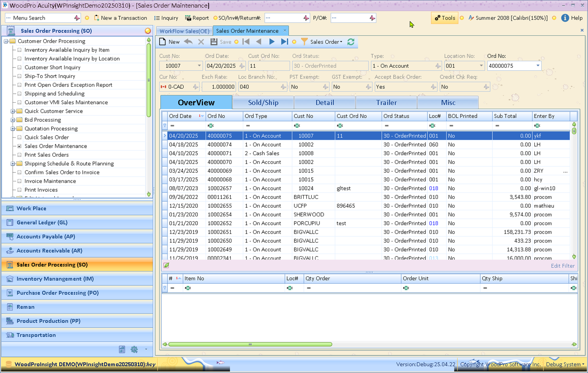This screenshot has height=373, width=588.
Task: Open the Ord No dropdown
Action: [538, 66]
